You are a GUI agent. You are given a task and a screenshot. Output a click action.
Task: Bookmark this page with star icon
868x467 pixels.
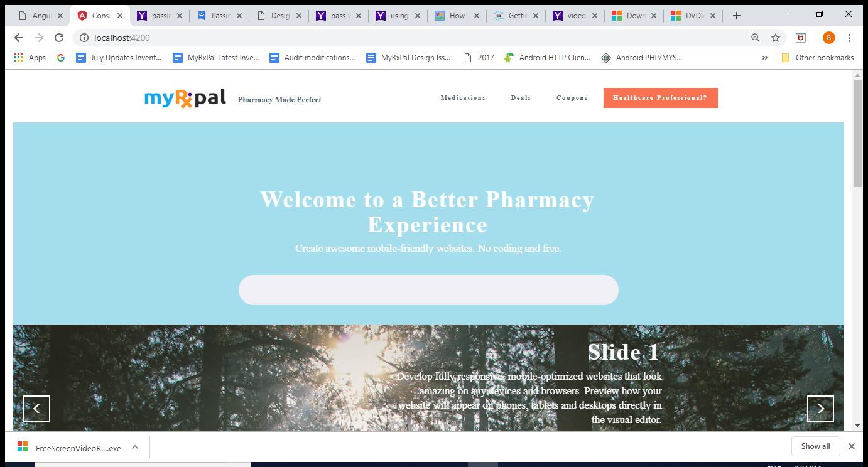776,38
